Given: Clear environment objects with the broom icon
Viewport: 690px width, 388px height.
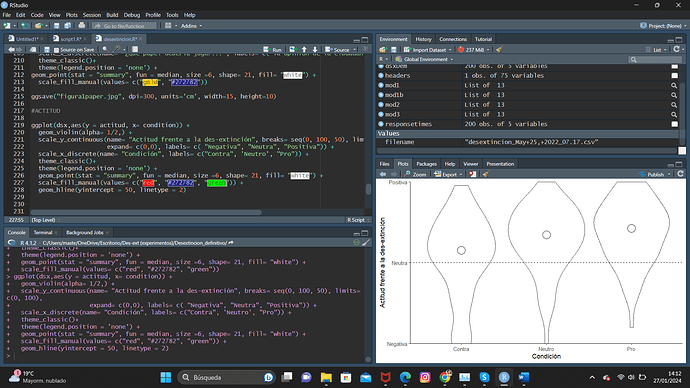Looking at the screenshot, I should (499, 50).
